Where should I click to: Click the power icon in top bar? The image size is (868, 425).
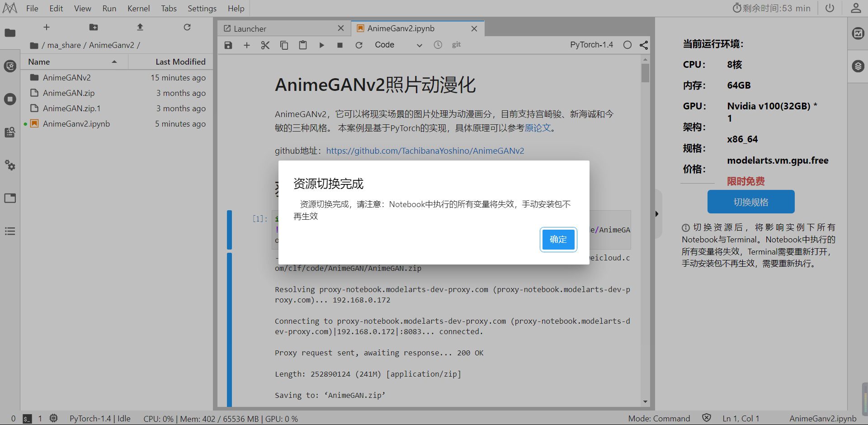830,8
